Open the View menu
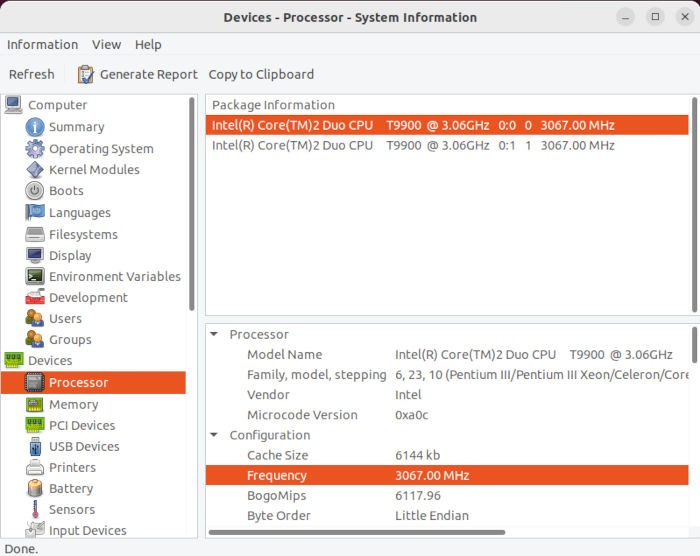This screenshot has width=700, height=556. [107, 45]
